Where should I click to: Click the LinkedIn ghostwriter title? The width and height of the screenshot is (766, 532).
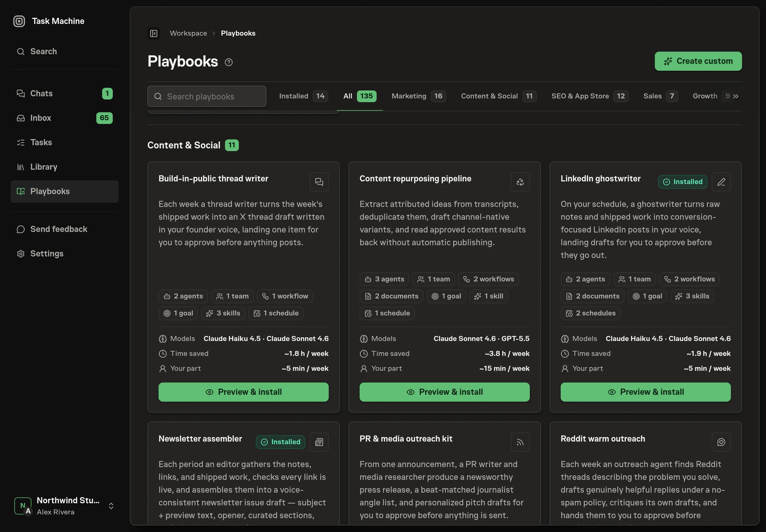click(x=600, y=178)
